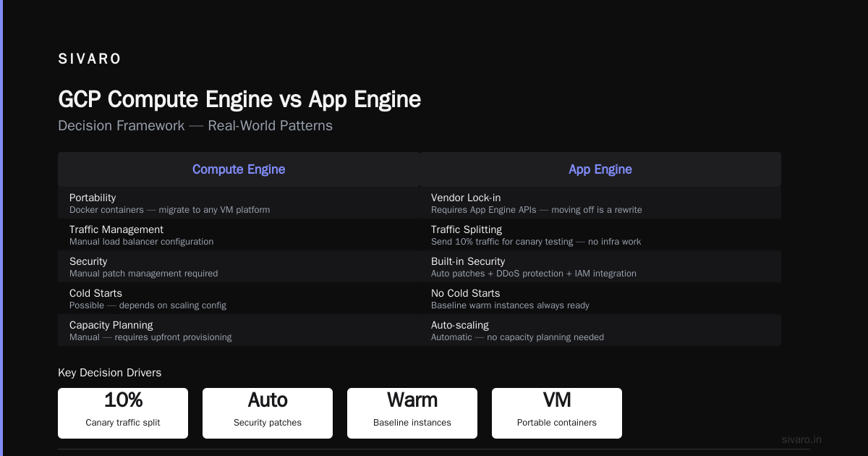Click the Portable containers card label
The height and width of the screenshot is (456, 868).
(557, 423)
